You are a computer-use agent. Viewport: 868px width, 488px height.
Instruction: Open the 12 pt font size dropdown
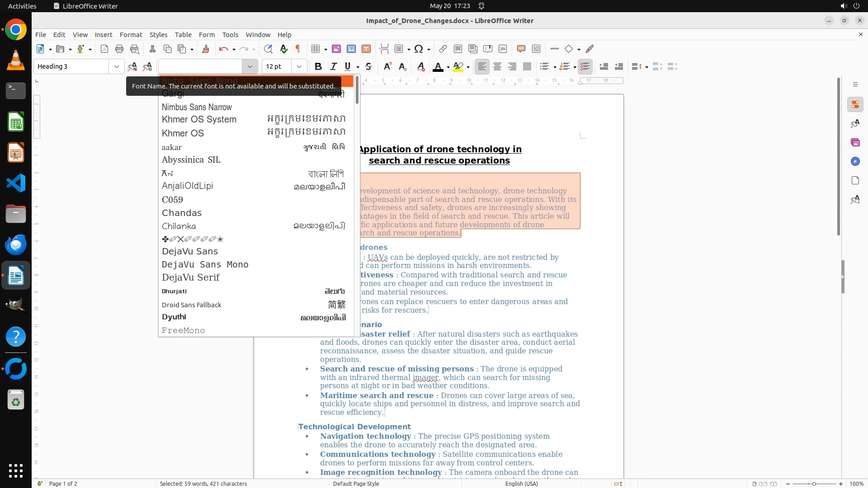tap(299, 66)
